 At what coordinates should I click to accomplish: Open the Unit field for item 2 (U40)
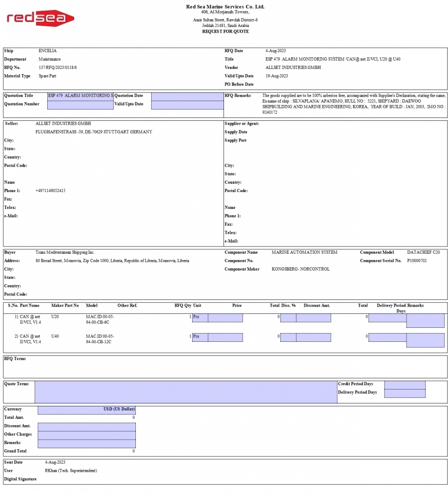(x=200, y=337)
